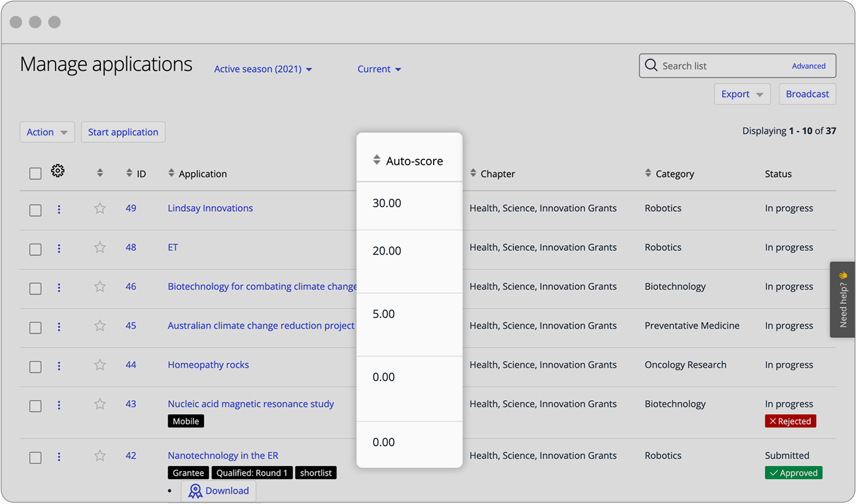Click the Advanced search link
This screenshot has height=504, width=856.
(808, 65)
